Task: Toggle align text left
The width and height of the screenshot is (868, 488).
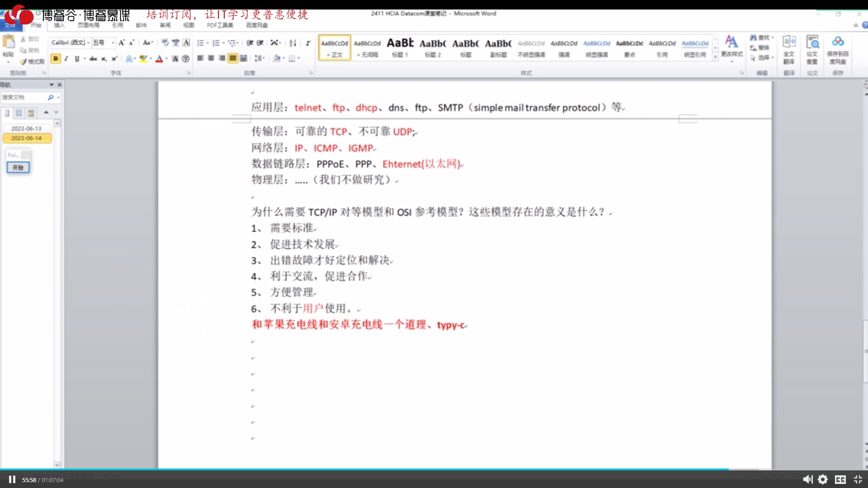Action: click(200, 58)
